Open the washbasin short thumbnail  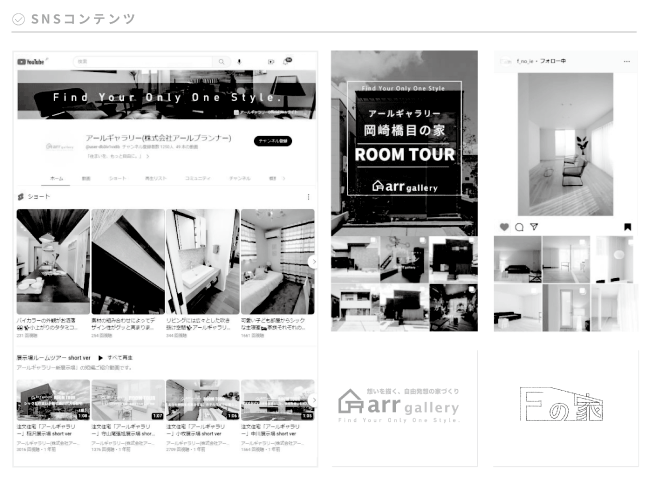pos(202,262)
